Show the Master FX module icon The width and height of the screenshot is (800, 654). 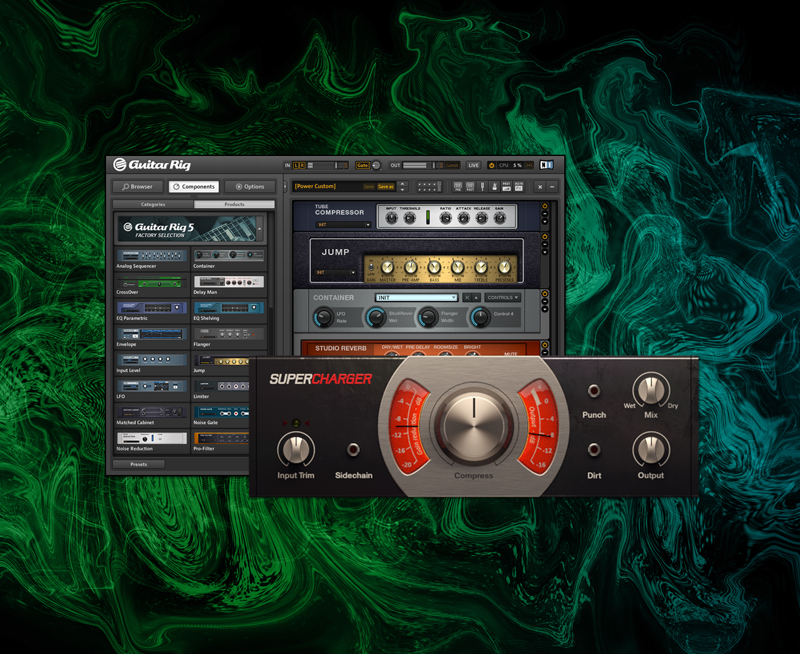[518, 187]
